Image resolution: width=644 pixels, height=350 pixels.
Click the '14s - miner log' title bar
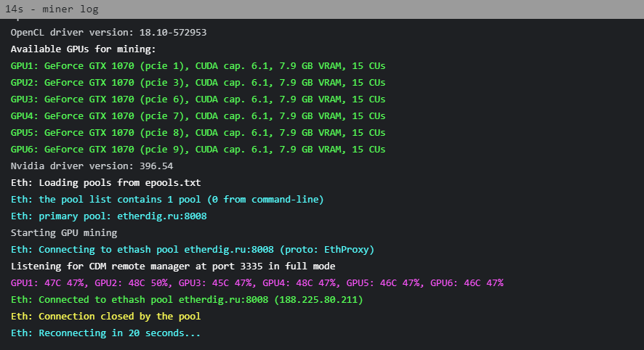(x=322, y=9)
